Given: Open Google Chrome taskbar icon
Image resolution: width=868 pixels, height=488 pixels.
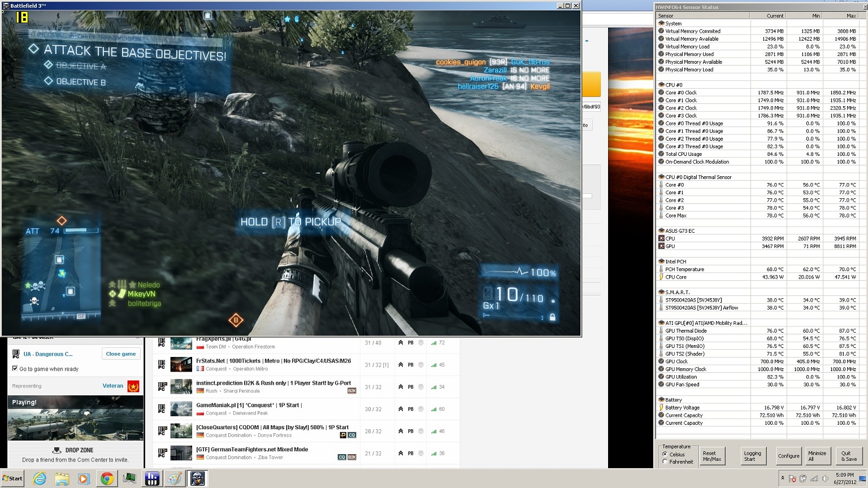Looking at the screenshot, I should (x=107, y=478).
